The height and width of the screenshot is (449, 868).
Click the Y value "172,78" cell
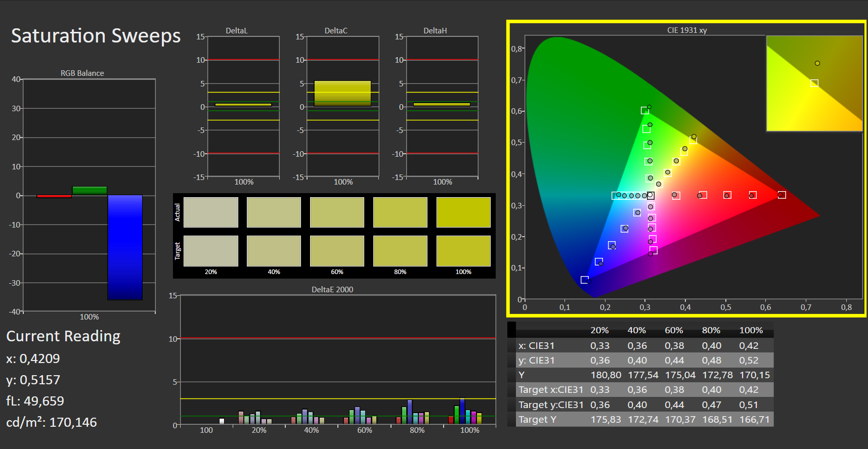point(717,375)
